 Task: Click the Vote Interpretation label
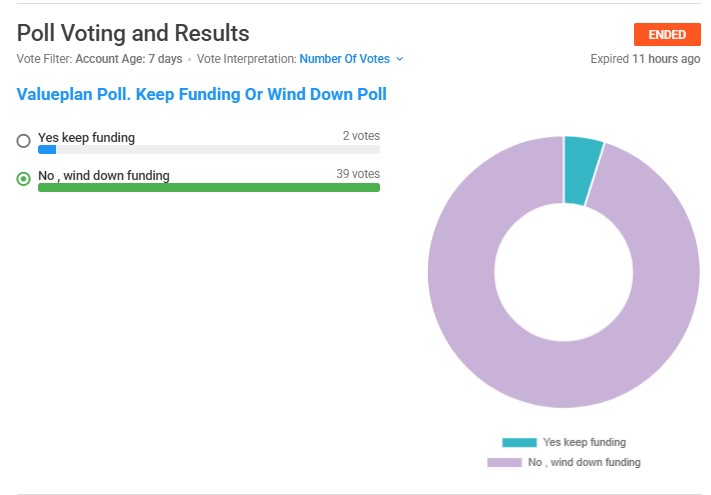(246, 59)
